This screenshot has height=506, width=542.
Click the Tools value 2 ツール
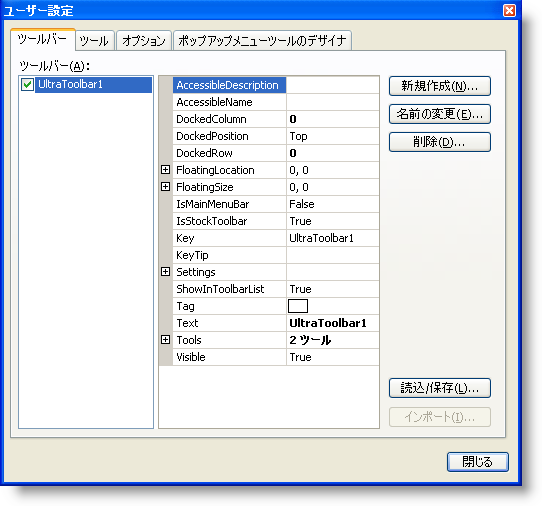[333, 340]
